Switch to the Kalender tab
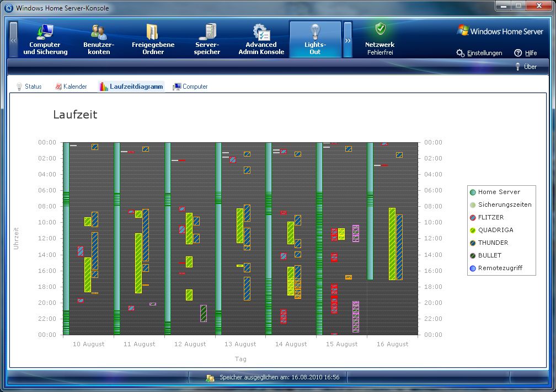The image size is (556, 392). click(71, 87)
